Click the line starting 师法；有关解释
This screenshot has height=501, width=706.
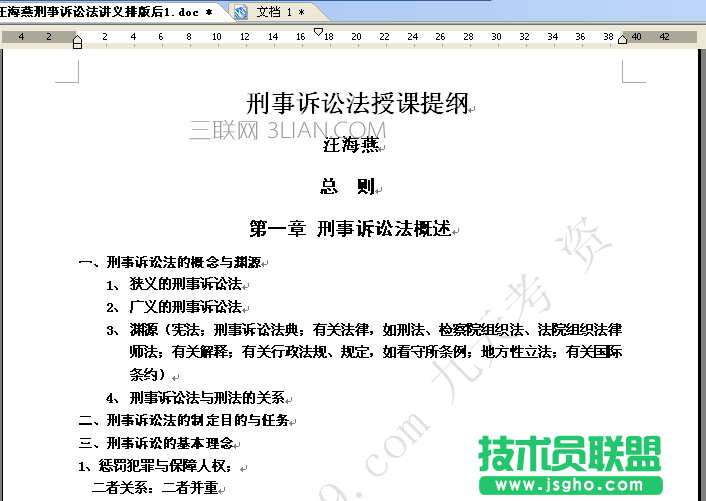click(x=376, y=352)
